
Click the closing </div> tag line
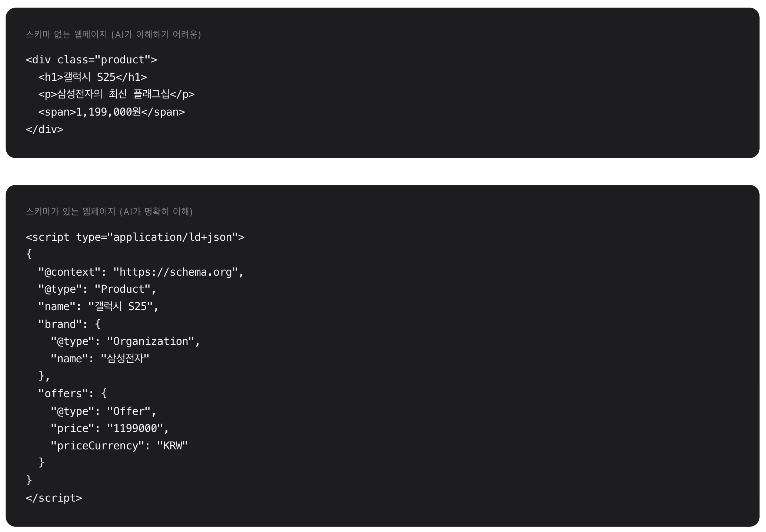44,129
